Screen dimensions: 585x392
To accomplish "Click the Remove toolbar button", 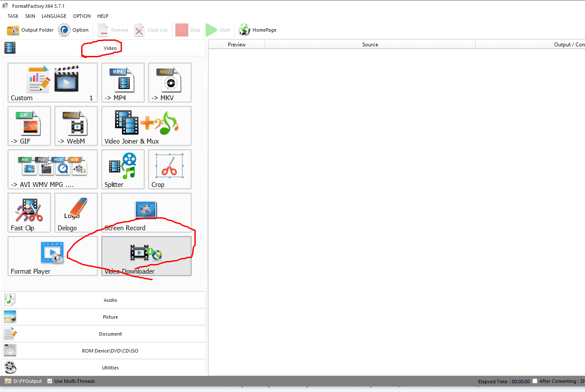I will click(x=113, y=30).
